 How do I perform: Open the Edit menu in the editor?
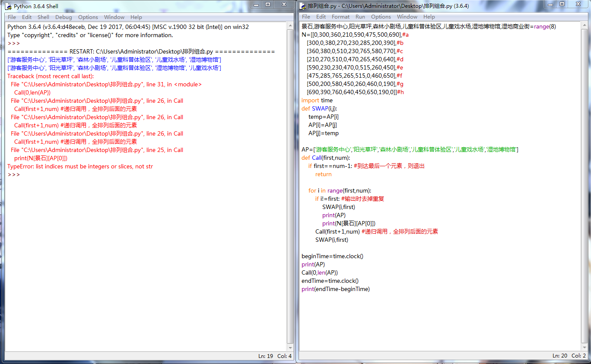pos(321,17)
